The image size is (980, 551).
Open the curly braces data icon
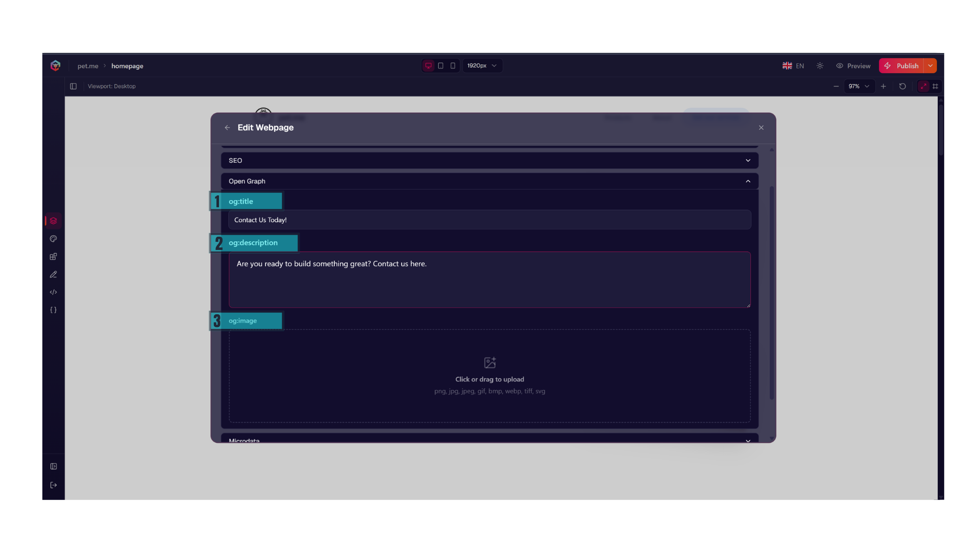tap(53, 310)
